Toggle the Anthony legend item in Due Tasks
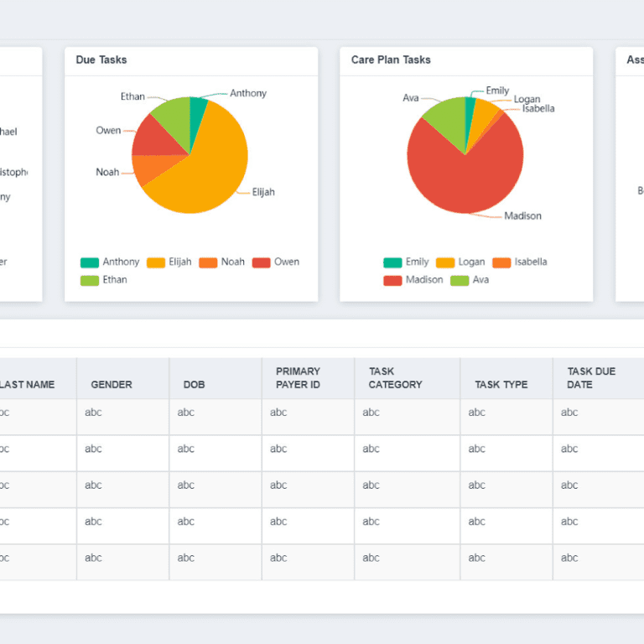The image size is (644, 644). (110, 262)
